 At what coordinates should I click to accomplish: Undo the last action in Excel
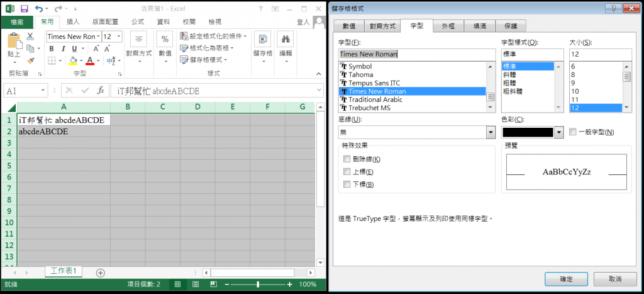click(x=39, y=9)
